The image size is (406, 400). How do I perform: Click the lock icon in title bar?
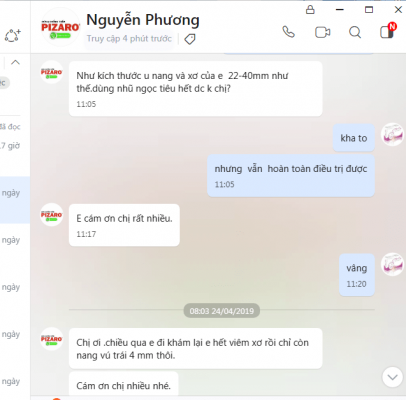click(310, 9)
